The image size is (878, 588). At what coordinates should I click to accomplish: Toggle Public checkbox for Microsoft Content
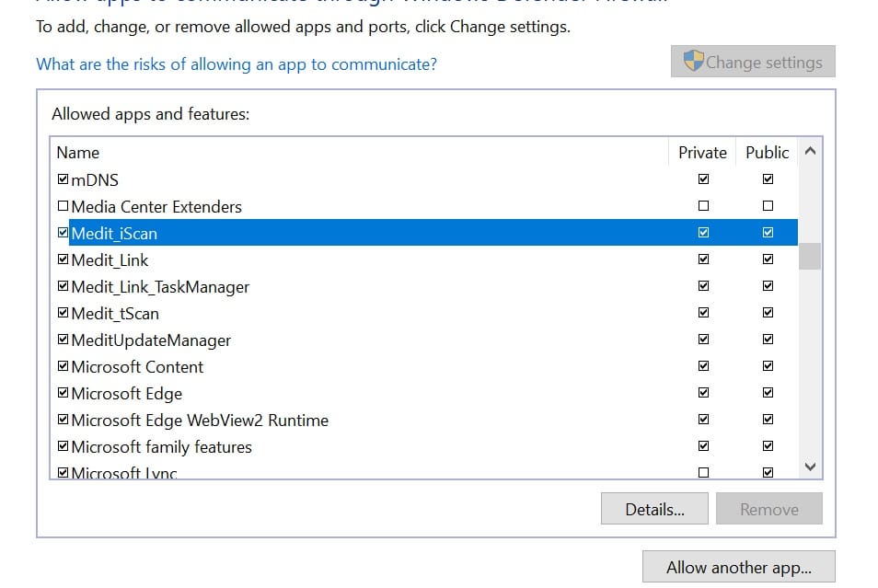[x=768, y=366]
